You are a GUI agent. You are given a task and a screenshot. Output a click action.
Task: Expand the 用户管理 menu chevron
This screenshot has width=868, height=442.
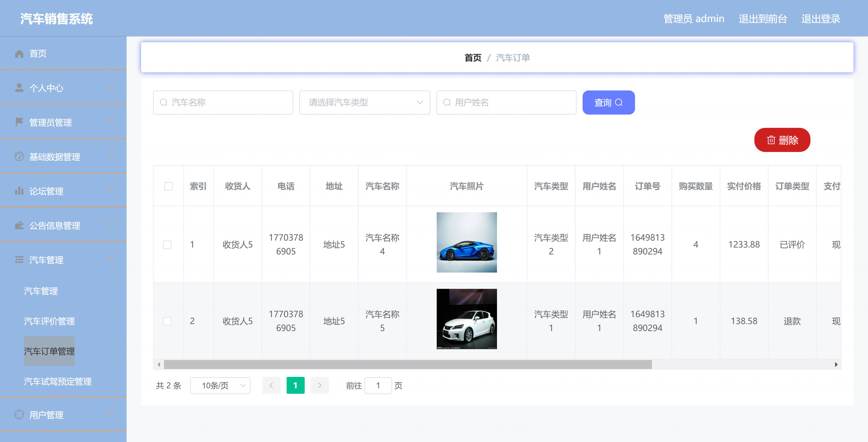(x=111, y=413)
